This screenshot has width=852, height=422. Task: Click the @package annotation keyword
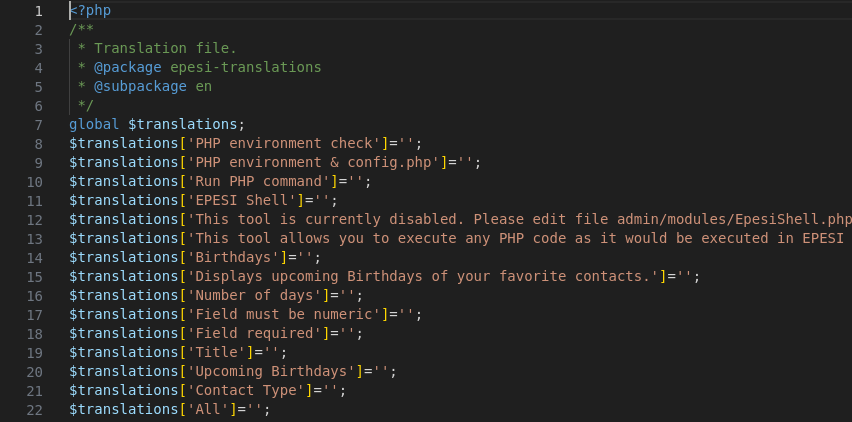(x=128, y=68)
